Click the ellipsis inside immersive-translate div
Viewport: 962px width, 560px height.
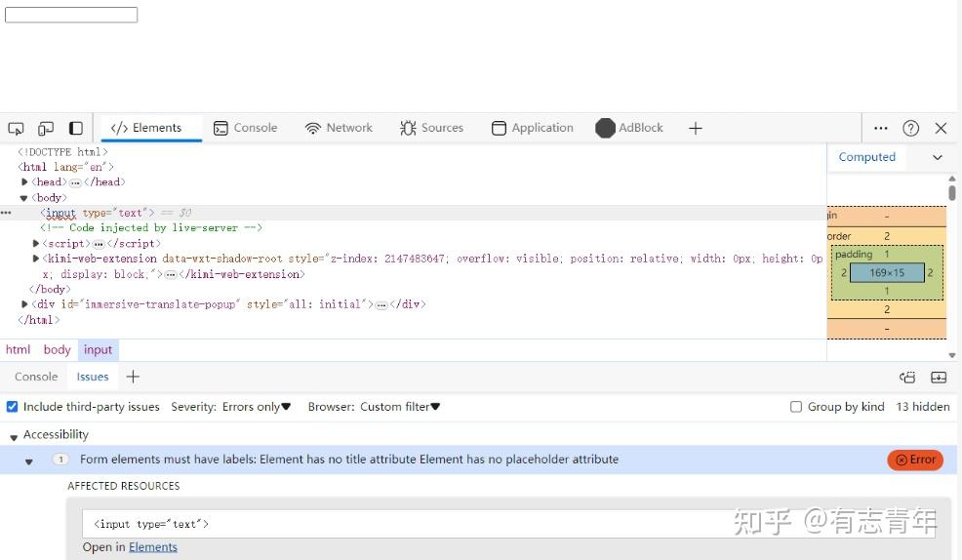pyautogui.click(x=381, y=304)
